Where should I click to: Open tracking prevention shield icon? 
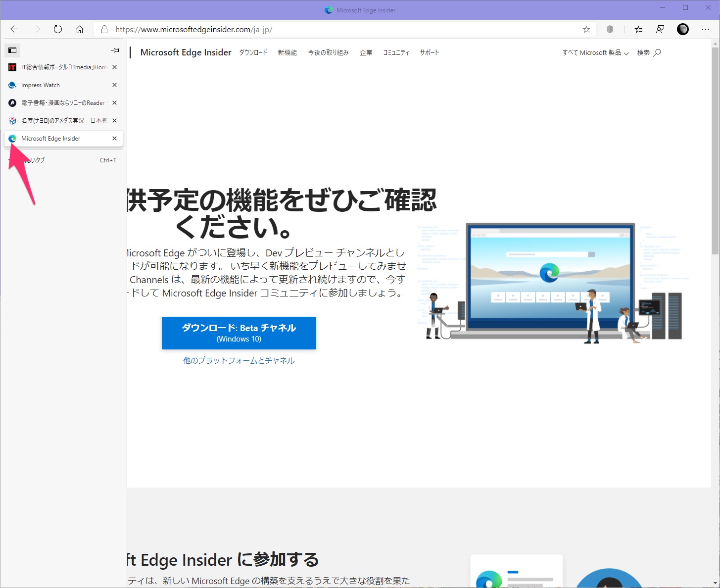[x=610, y=29]
